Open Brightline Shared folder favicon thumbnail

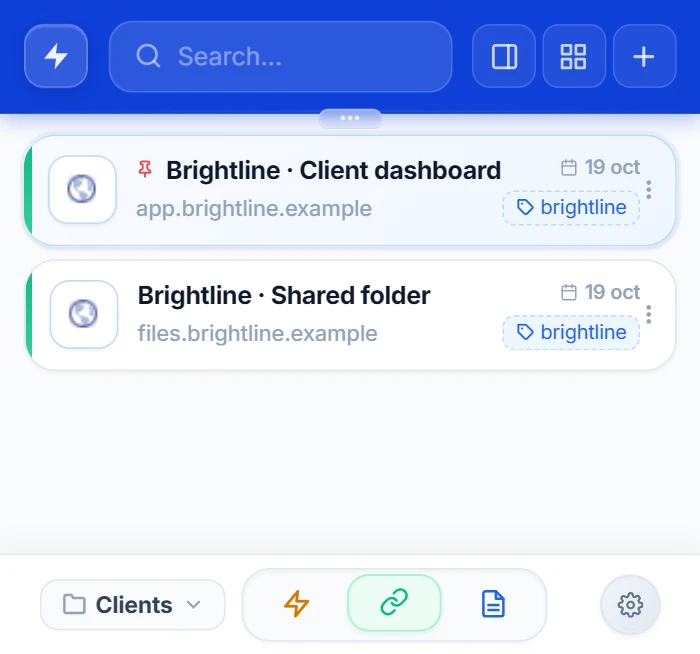(x=83, y=314)
